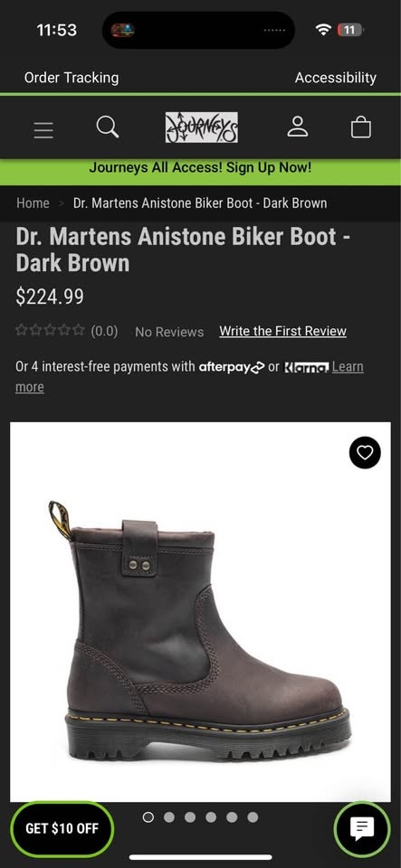Select the first image carousel dot

click(x=148, y=817)
